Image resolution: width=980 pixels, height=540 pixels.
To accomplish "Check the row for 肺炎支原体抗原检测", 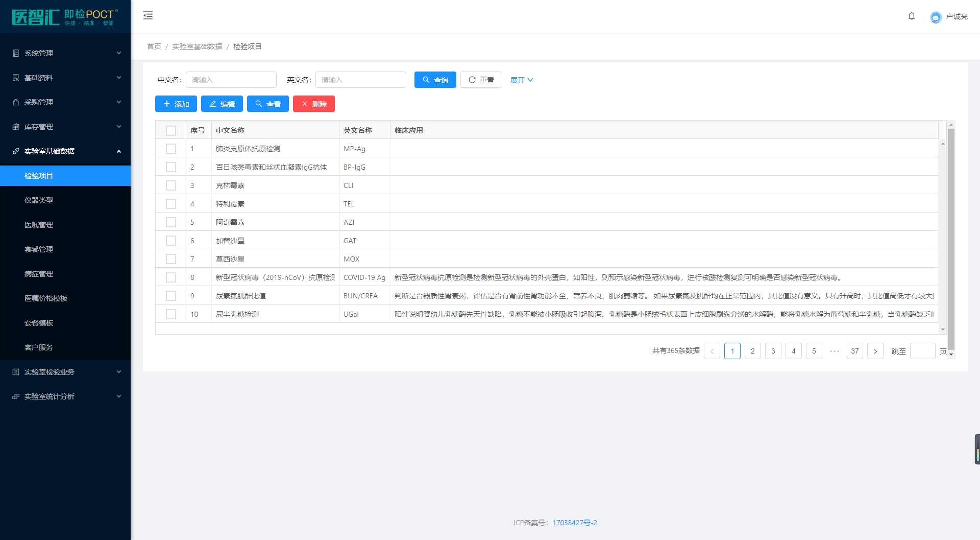I will click(x=171, y=149).
